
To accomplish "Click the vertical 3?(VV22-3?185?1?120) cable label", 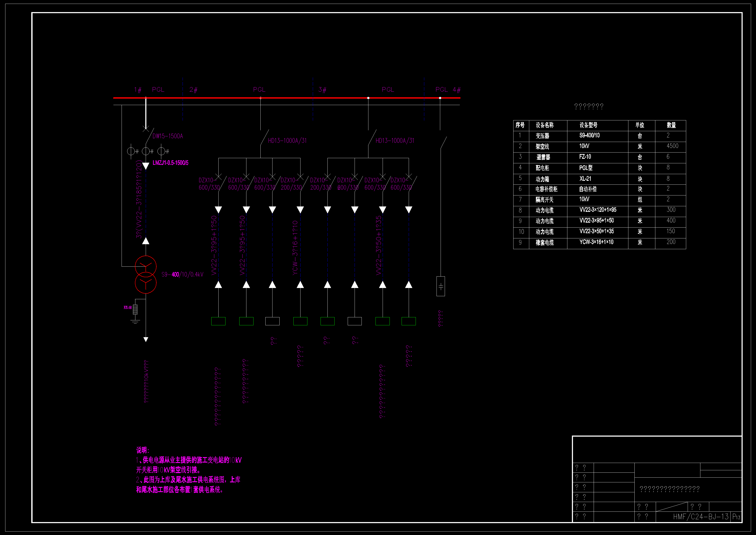I will (x=139, y=199).
